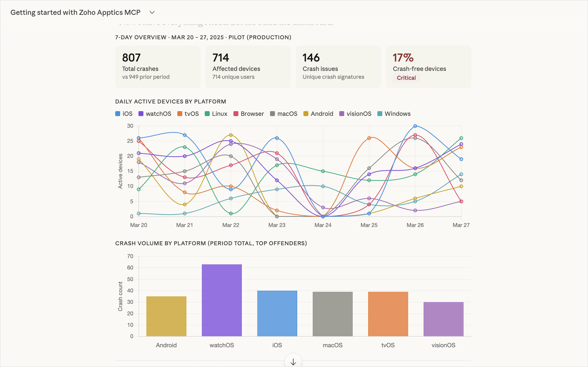Hide the tvOS series in legend

pyautogui.click(x=188, y=114)
